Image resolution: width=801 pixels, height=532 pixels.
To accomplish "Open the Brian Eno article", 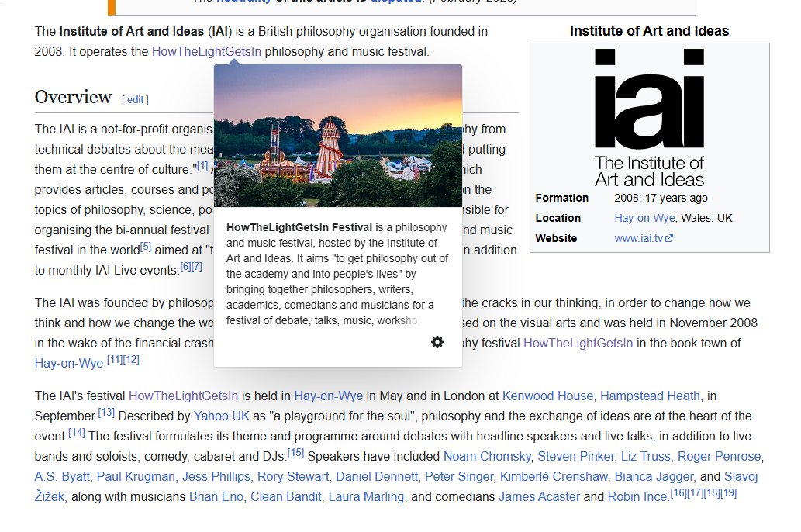I will (216, 497).
